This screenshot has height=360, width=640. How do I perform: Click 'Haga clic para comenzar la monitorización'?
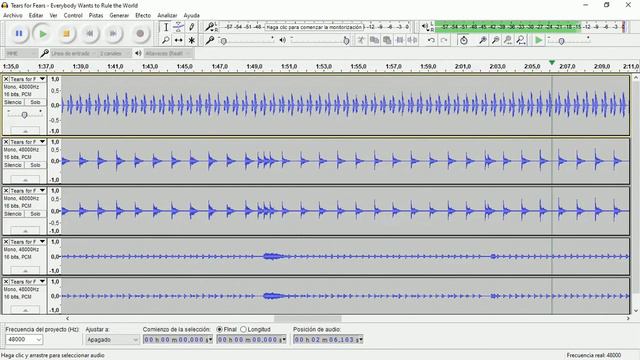(314, 27)
